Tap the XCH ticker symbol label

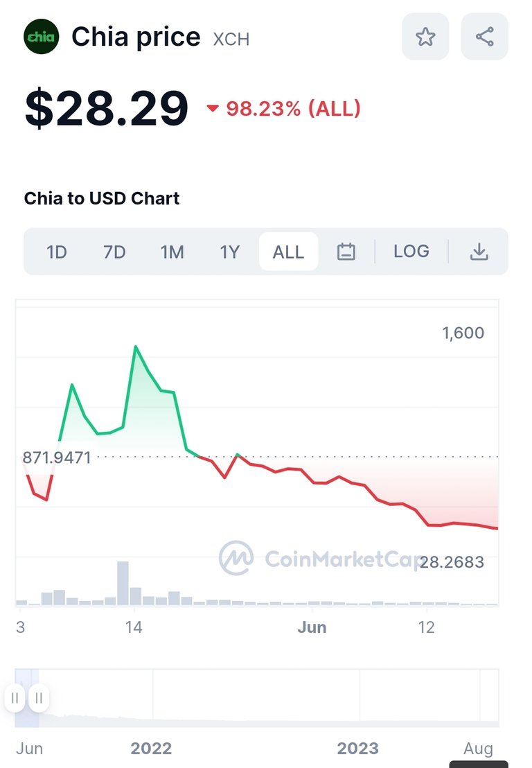231,39
